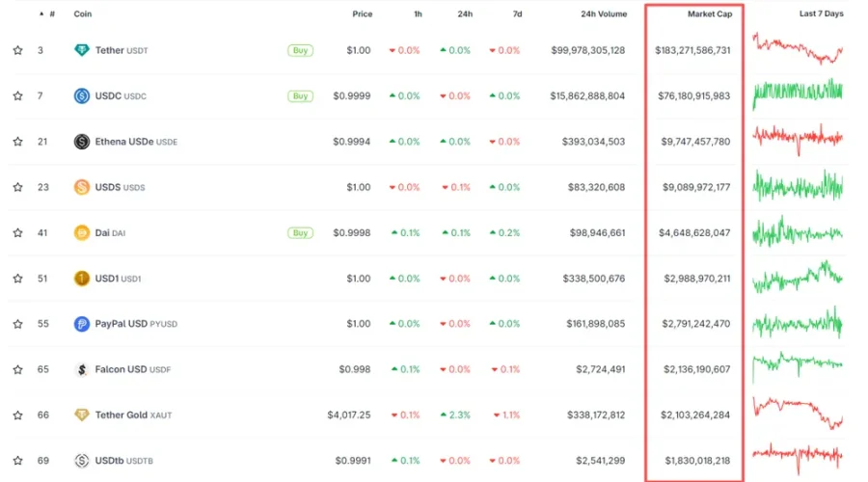Sort by rank using the # arrow
The image size is (868, 482).
41,14
